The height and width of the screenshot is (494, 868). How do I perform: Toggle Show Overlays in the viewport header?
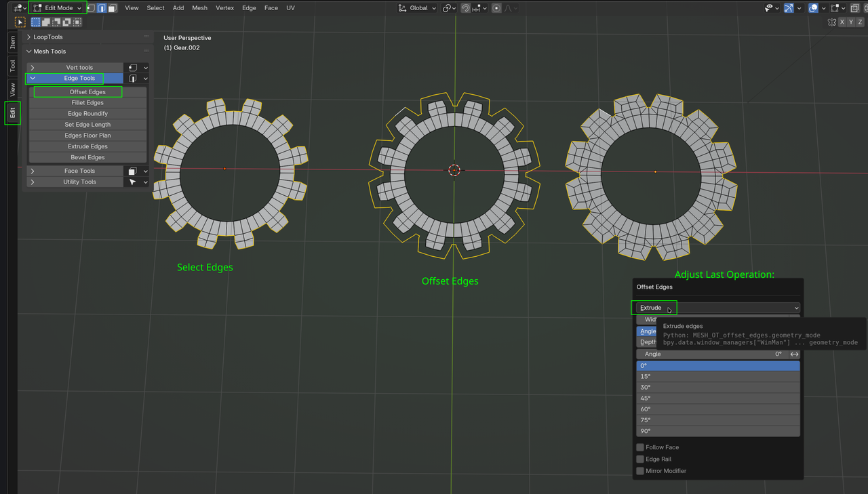pyautogui.click(x=812, y=7)
